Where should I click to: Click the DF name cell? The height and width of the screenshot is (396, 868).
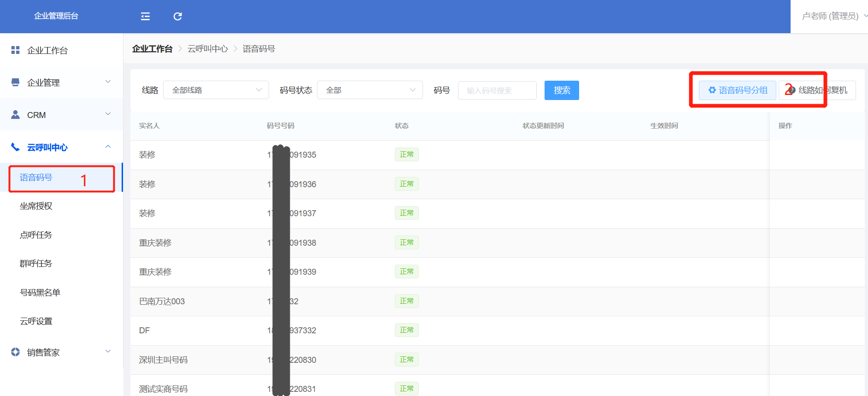(144, 331)
